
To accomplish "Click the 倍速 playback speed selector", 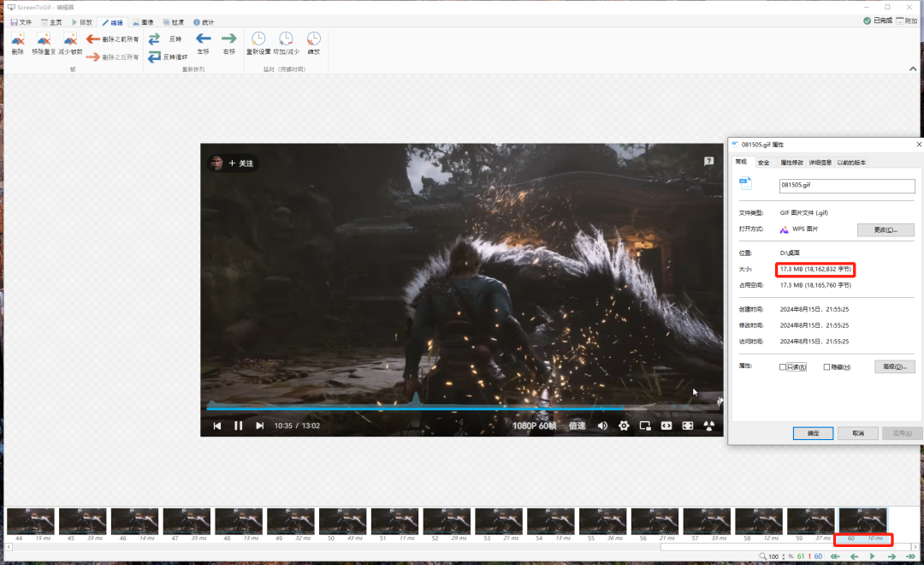I will point(577,425).
